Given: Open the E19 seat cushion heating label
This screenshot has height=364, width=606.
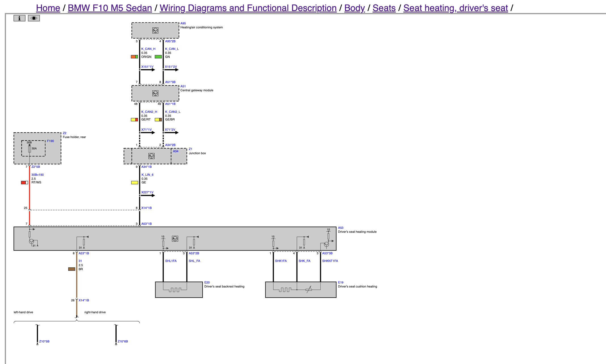Looking at the screenshot, I should 340,282.
